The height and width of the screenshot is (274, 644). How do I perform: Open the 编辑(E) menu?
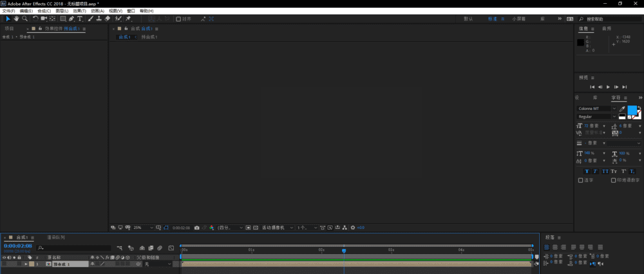pos(26,11)
